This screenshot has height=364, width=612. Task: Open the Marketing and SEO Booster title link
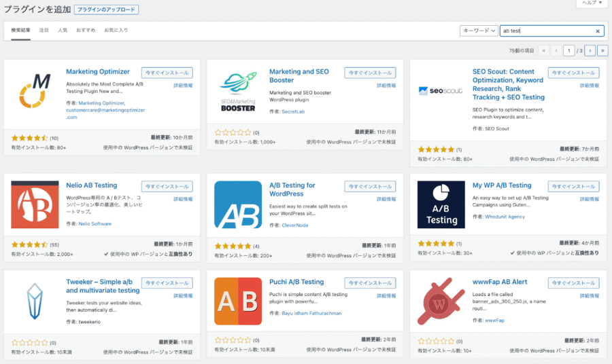(x=299, y=76)
